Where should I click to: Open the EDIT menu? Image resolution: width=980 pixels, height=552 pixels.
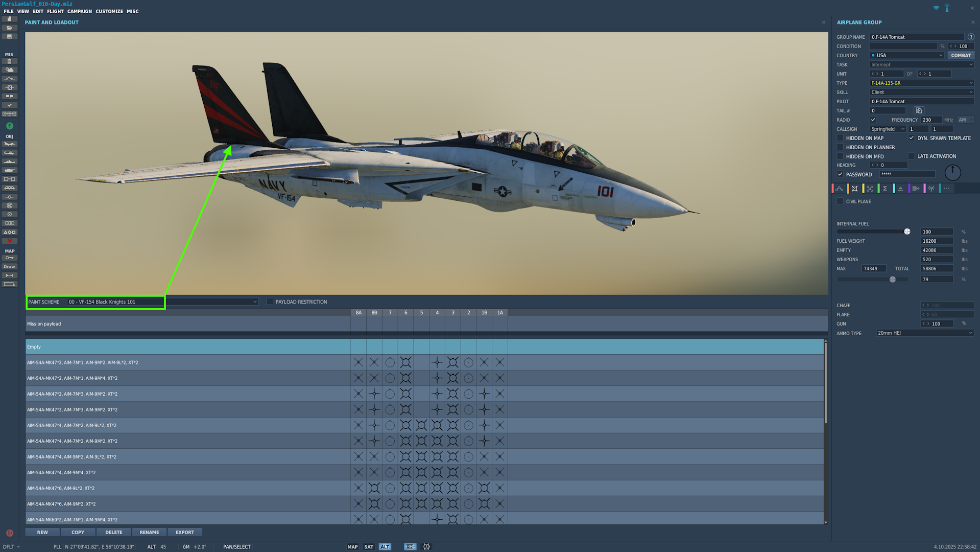(38, 11)
